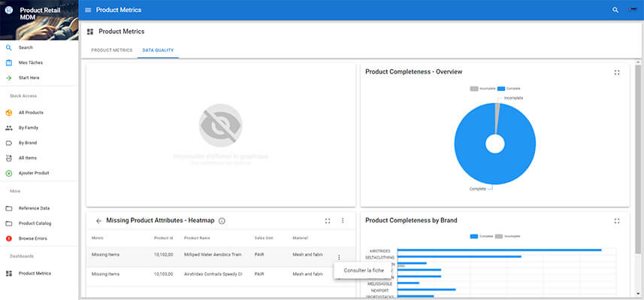The width and height of the screenshot is (644, 300).
Task: Toggle Complete legend in Brand chart
Action: (481, 236)
